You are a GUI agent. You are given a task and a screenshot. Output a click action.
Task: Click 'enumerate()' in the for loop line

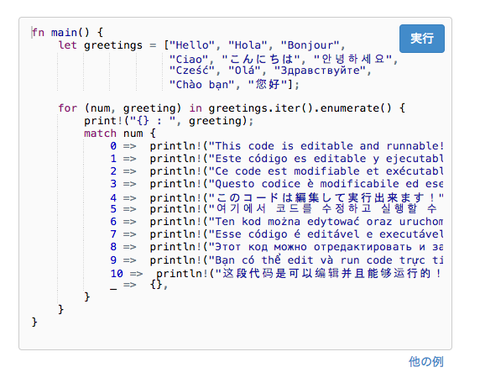(355, 108)
